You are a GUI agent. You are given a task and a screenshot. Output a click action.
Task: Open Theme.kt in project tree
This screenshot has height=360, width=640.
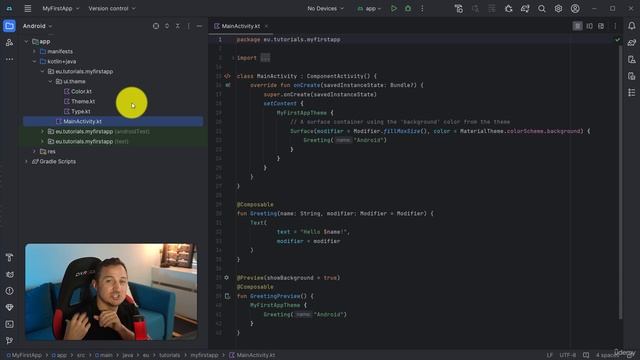point(79,101)
